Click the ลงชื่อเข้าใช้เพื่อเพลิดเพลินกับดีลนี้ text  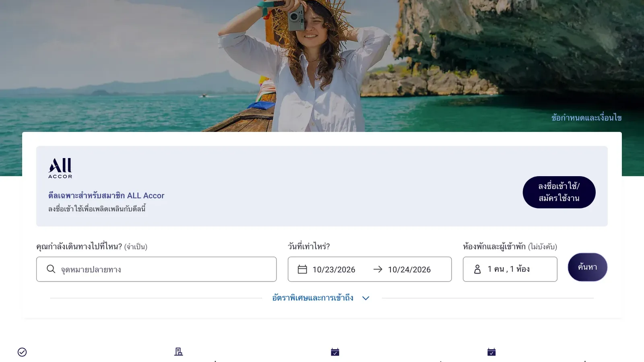(x=97, y=209)
